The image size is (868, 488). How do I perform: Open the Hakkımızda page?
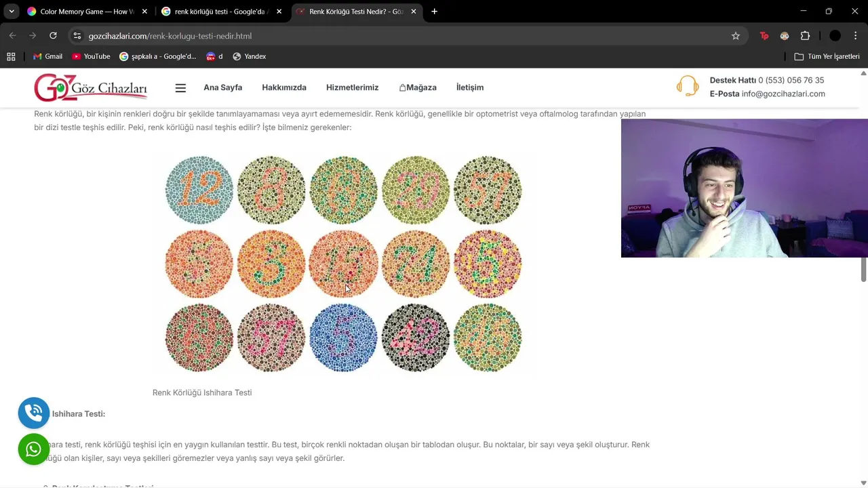pyautogui.click(x=284, y=87)
